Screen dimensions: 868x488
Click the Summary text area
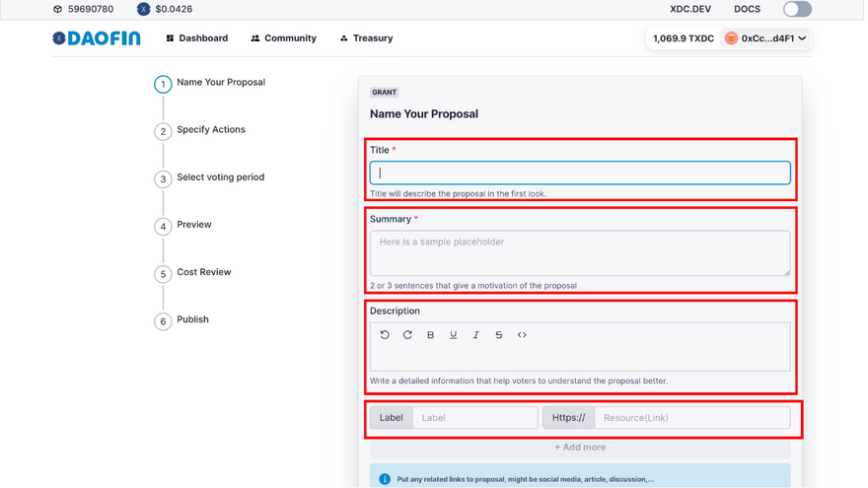[580, 253]
